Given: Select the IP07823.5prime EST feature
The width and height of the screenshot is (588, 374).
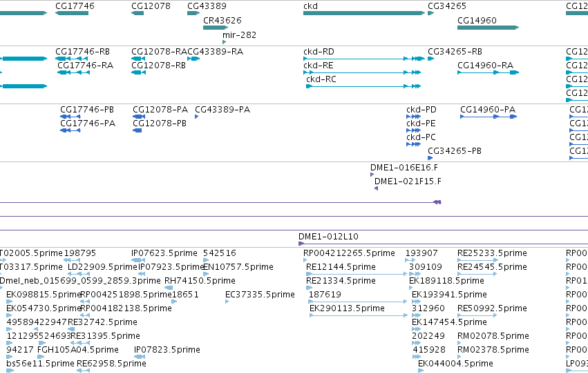Looking at the screenshot, I should point(140,357).
